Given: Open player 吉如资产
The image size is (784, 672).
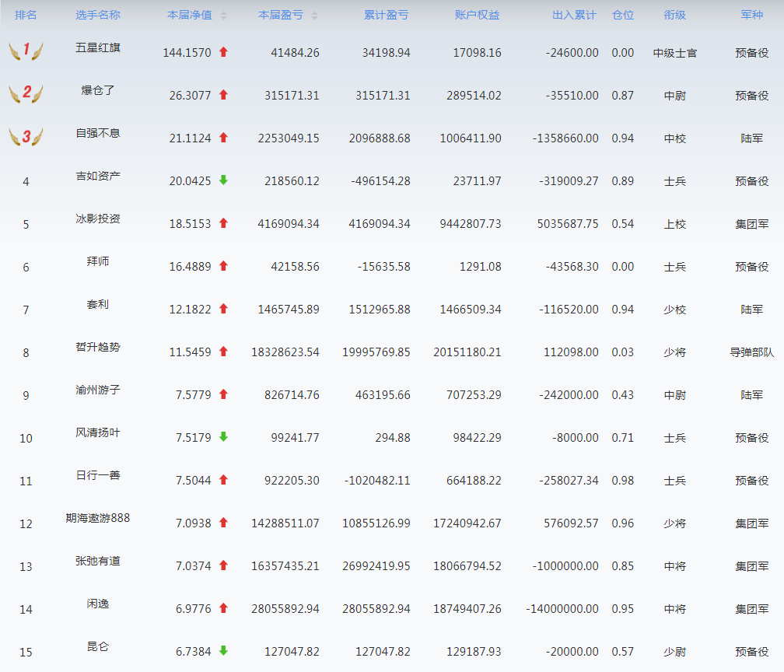Looking at the screenshot, I should (98, 176).
